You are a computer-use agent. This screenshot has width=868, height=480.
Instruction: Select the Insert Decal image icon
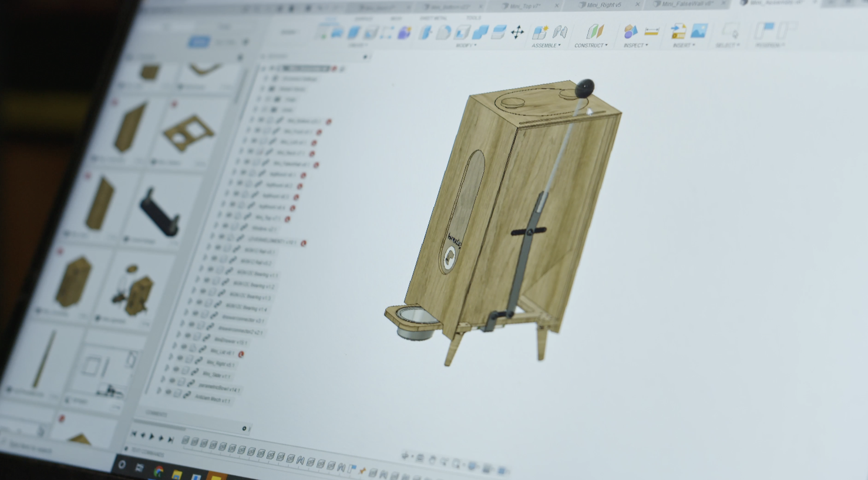pyautogui.click(x=698, y=31)
